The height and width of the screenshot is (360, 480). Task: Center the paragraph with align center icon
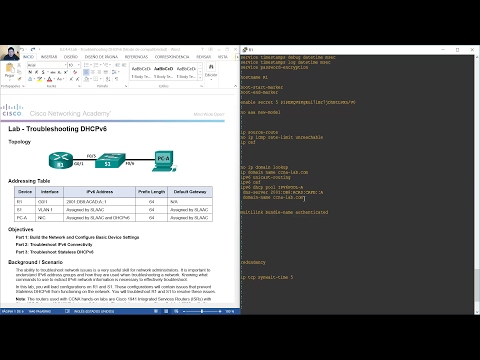[93, 72]
